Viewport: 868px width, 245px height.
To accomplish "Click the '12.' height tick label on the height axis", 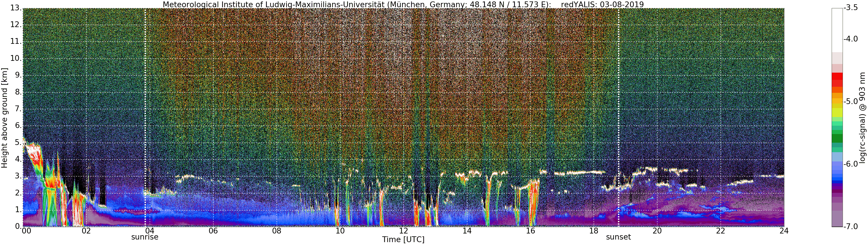I will point(16,25).
